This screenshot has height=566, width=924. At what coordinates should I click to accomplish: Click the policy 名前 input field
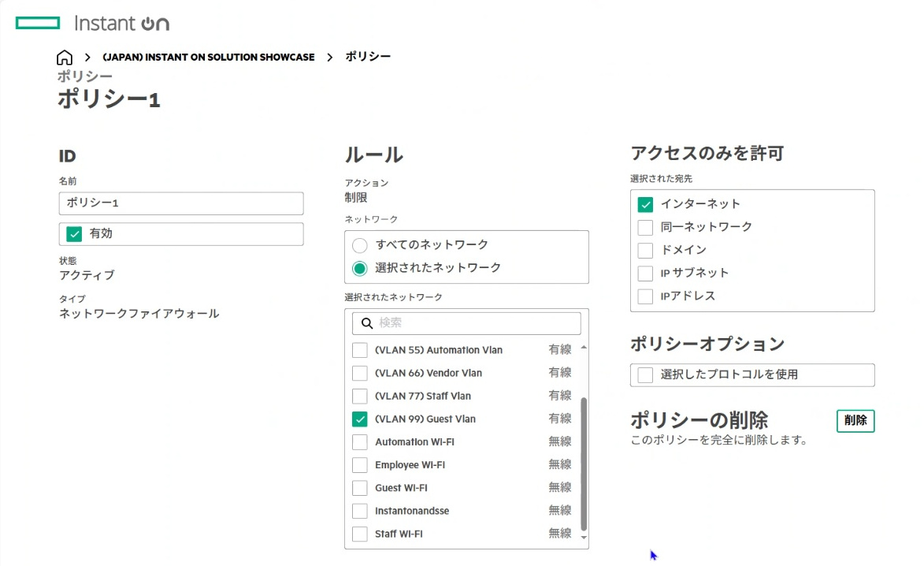(x=181, y=203)
